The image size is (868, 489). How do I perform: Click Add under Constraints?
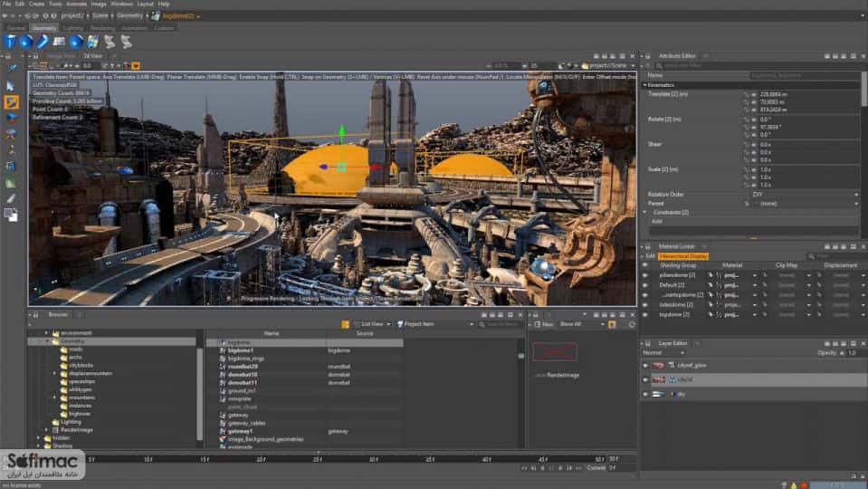656,222
